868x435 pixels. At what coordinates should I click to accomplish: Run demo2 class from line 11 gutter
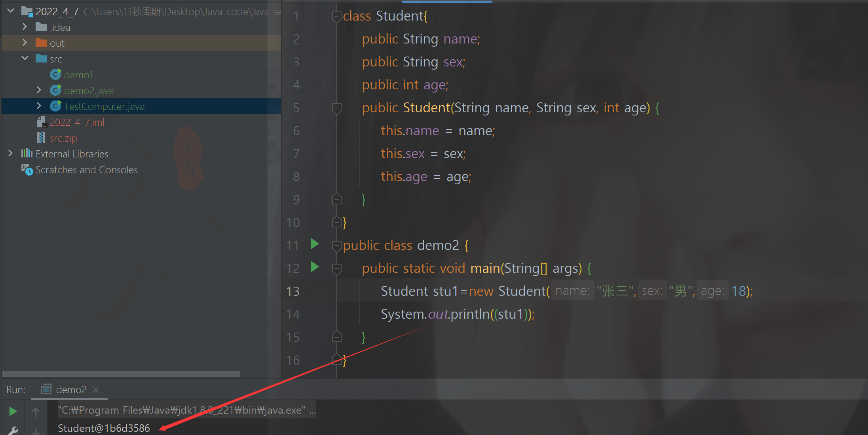click(315, 244)
